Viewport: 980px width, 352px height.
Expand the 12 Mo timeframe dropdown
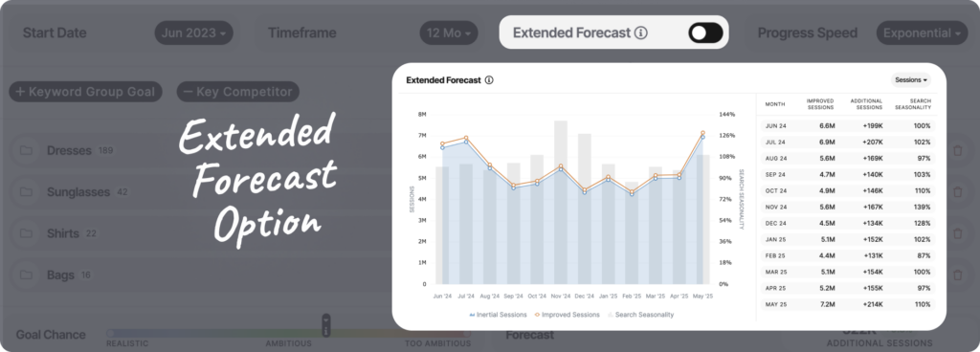coord(449,33)
